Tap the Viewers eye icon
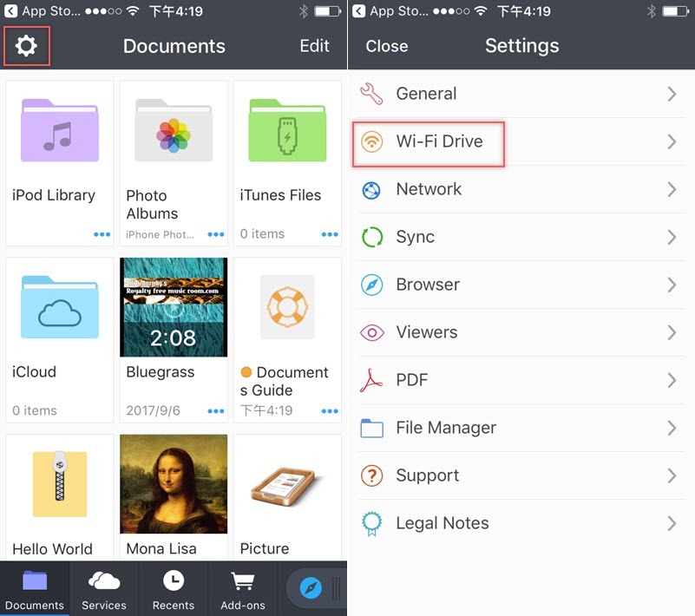This screenshot has height=616, width=695. pyautogui.click(x=371, y=332)
